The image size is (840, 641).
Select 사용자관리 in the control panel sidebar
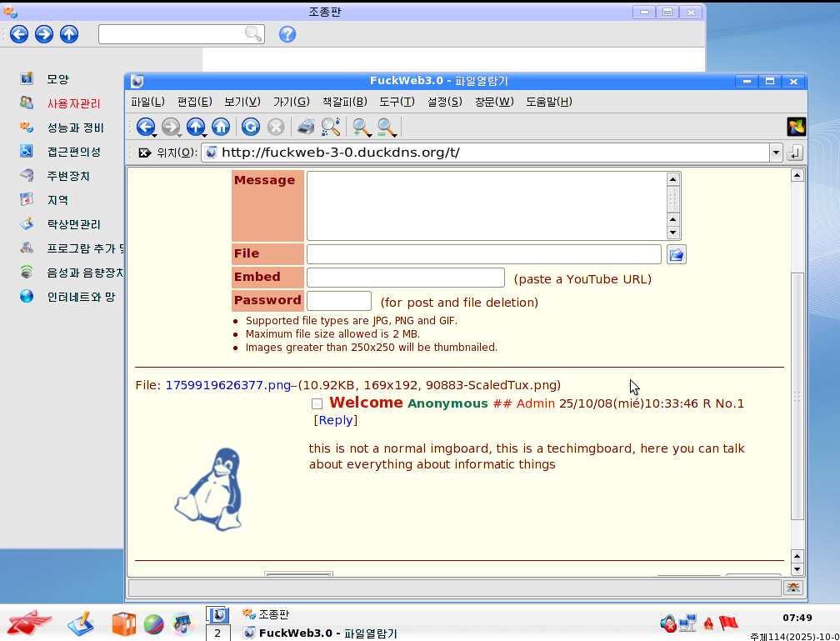tap(73, 103)
